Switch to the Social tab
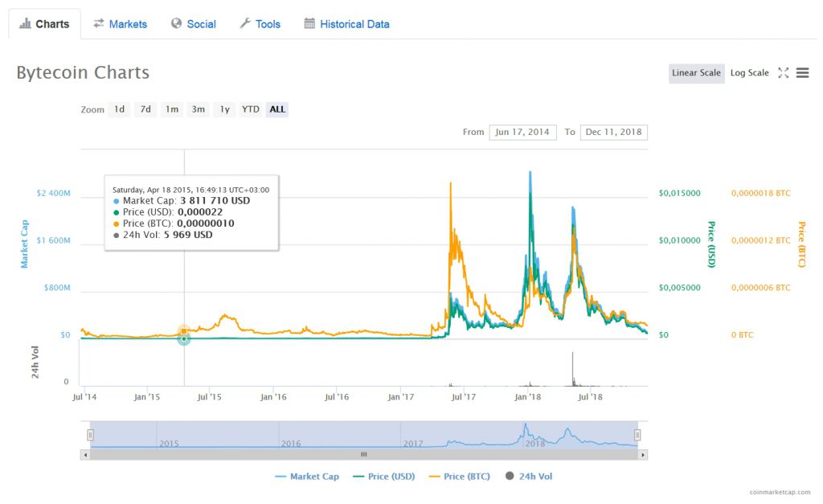This screenshot has height=504, width=823. point(194,24)
